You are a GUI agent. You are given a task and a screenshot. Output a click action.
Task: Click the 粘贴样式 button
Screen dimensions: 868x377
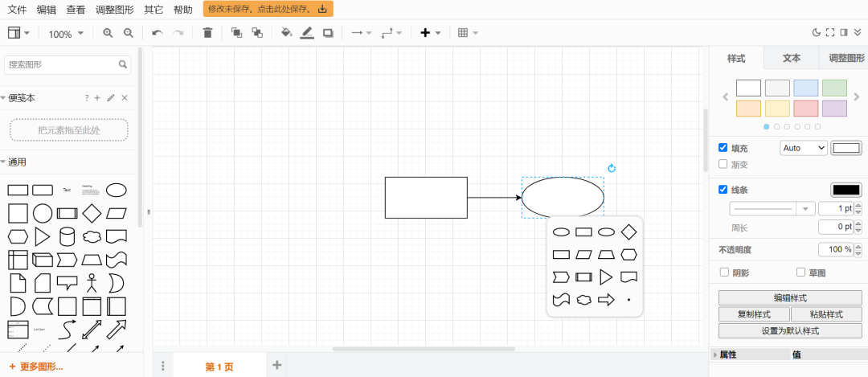tap(826, 314)
